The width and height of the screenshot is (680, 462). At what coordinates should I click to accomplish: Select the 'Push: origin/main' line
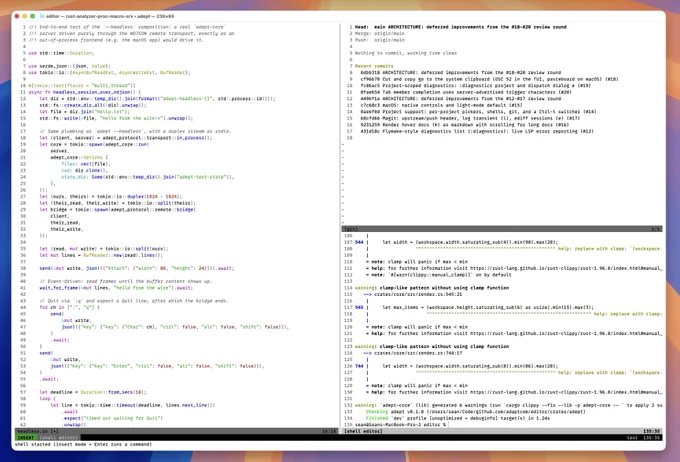(379, 40)
